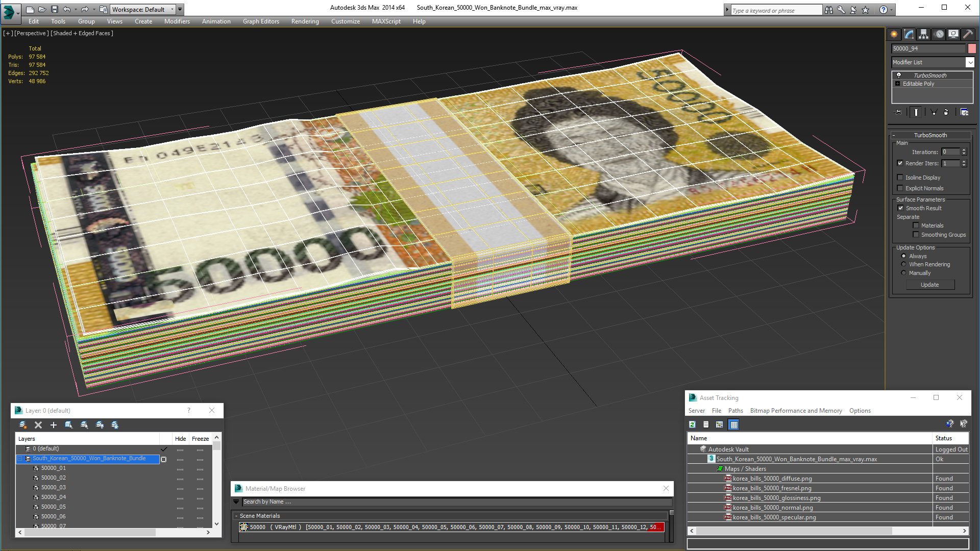Image resolution: width=980 pixels, height=551 pixels.
Task: Click the Hide column header in Layer window
Action: [180, 439]
